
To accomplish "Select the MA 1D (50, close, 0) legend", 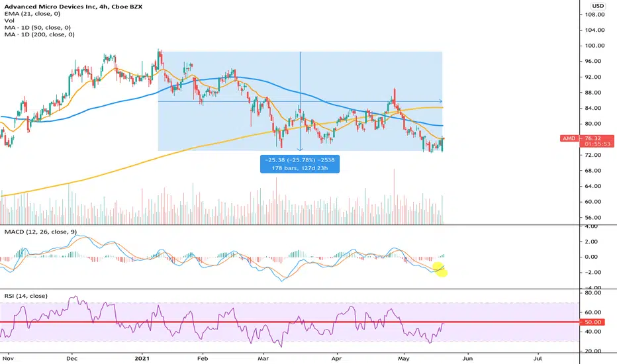I will click(x=37, y=28).
